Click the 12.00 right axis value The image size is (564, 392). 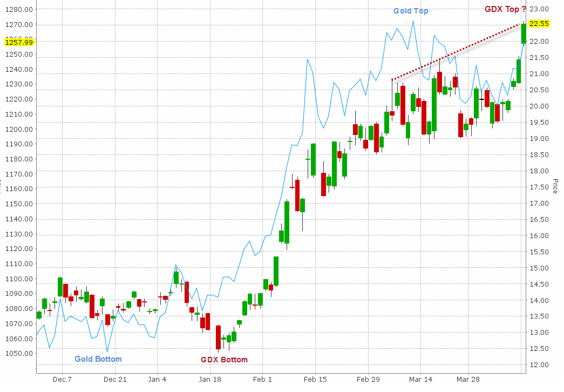[x=539, y=365]
